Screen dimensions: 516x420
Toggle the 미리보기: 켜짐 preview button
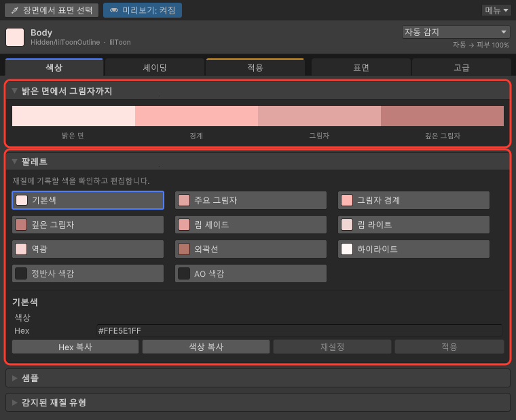click(142, 10)
